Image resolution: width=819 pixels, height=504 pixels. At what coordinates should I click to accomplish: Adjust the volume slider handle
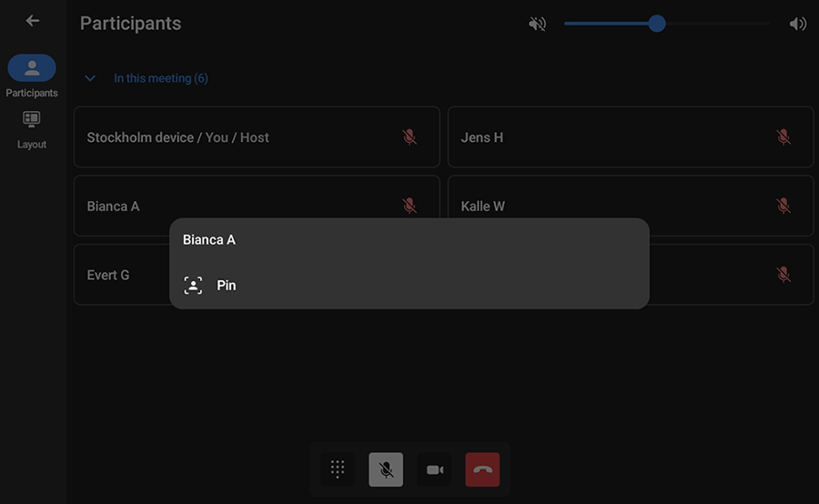[x=657, y=24]
